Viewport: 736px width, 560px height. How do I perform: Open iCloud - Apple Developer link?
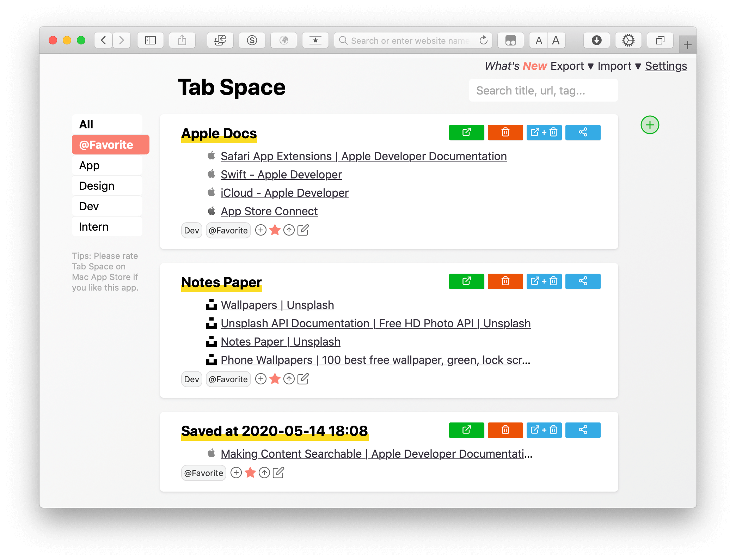(284, 193)
